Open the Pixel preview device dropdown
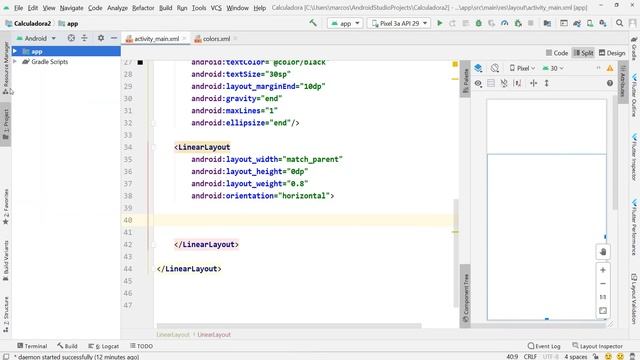The image size is (640, 360). click(522, 68)
